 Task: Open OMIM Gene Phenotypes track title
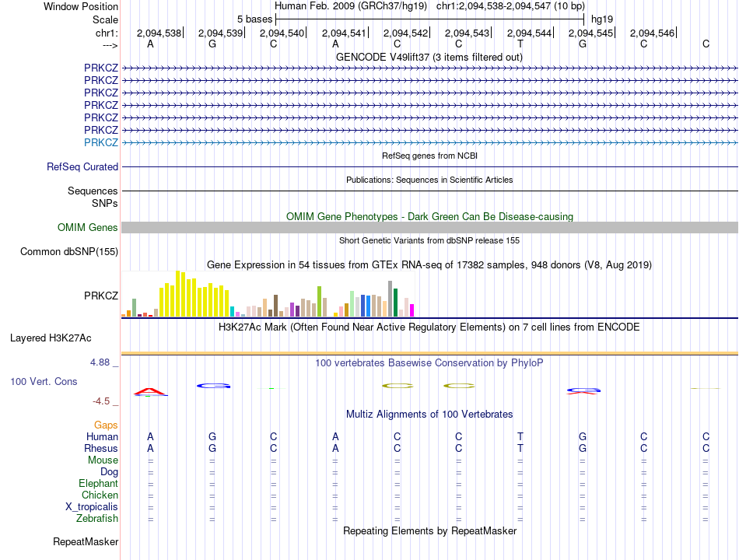pyautogui.click(x=429, y=217)
